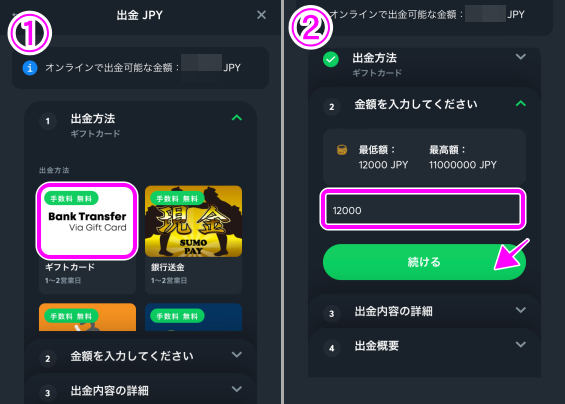Choose the SUMO PAY 銀行送金 option
The width and height of the screenshot is (565, 404).
pos(193,221)
